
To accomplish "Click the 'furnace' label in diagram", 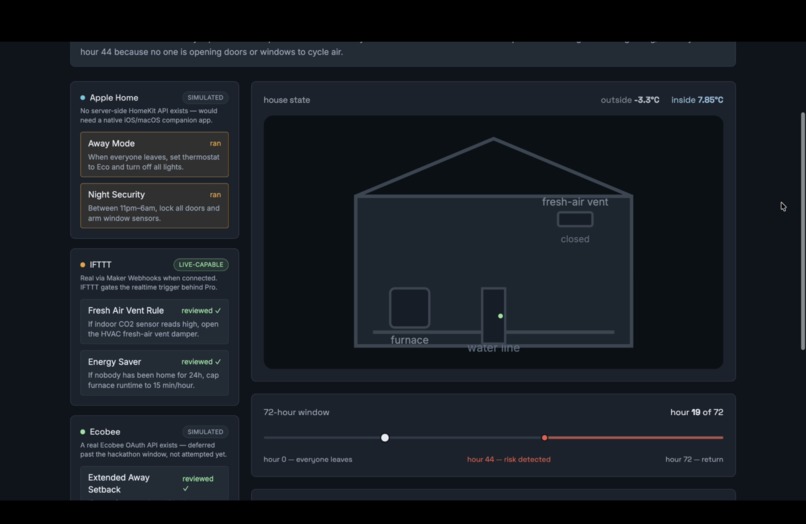I will (x=410, y=340).
